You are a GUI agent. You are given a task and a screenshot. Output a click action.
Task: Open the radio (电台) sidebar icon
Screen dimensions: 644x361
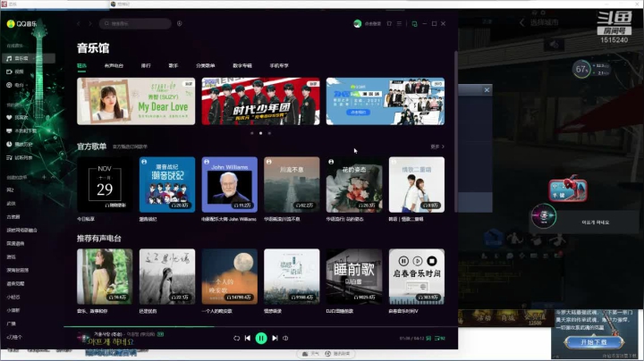(x=9, y=85)
